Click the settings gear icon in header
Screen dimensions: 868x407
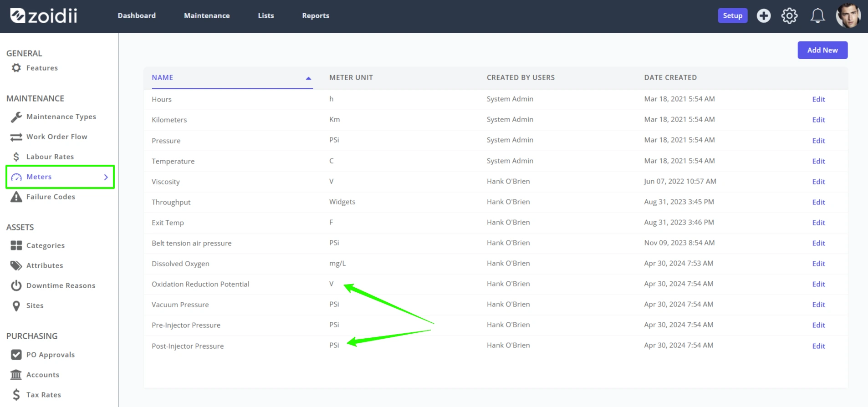[789, 15]
